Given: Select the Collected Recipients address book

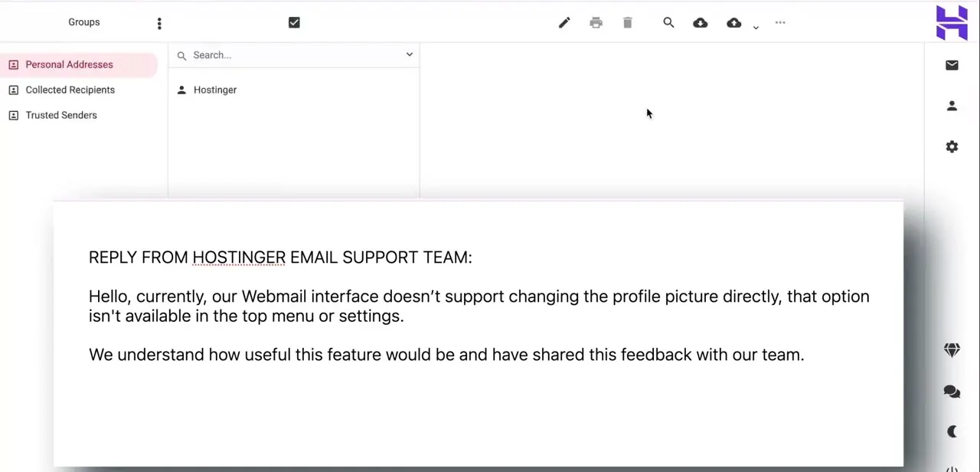Looking at the screenshot, I should (79, 90).
